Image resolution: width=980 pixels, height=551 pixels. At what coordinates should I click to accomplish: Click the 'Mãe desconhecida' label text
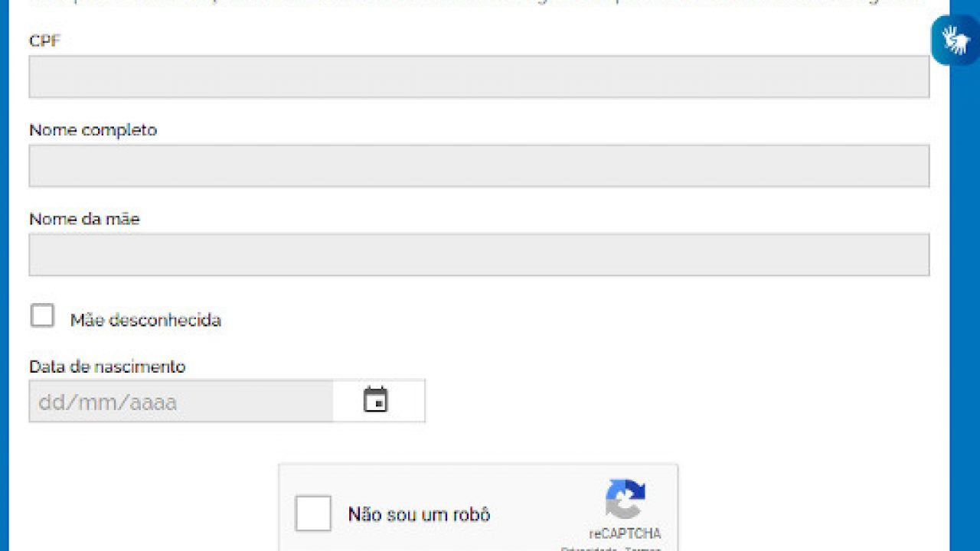coord(145,320)
